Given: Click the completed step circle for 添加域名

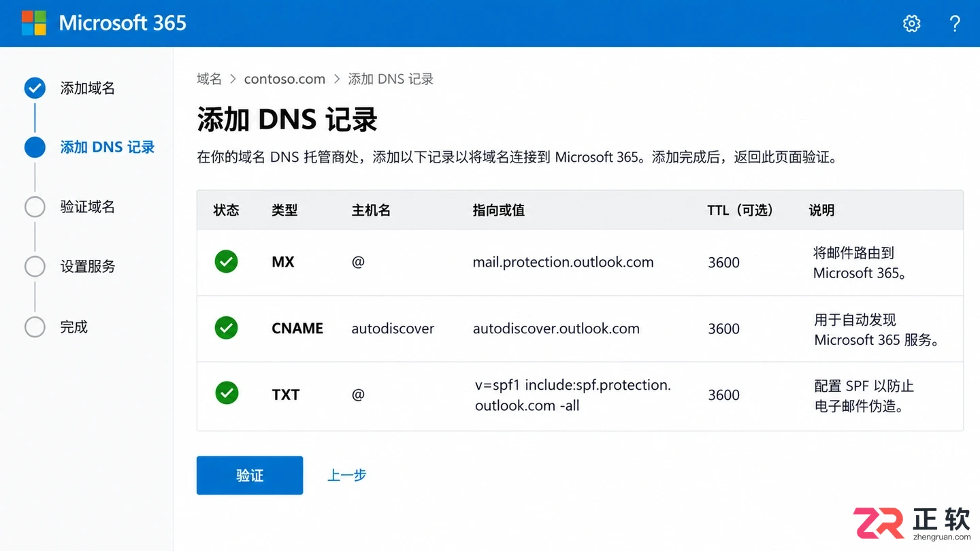Looking at the screenshot, I should click(x=35, y=88).
